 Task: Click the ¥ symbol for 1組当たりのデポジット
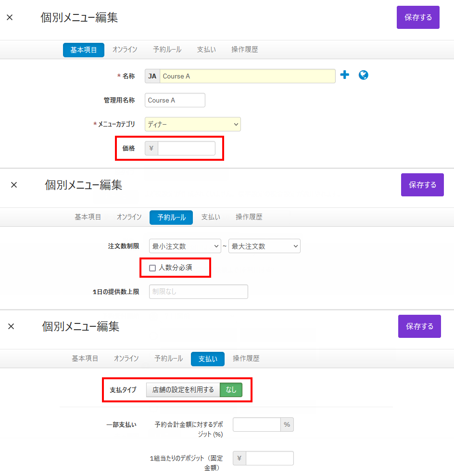coord(239,458)
